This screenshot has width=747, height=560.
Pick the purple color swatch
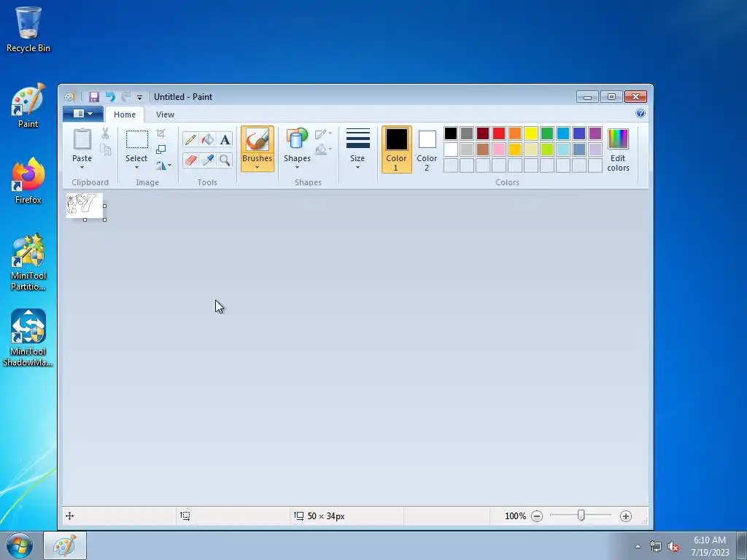(x=595, y=133)
